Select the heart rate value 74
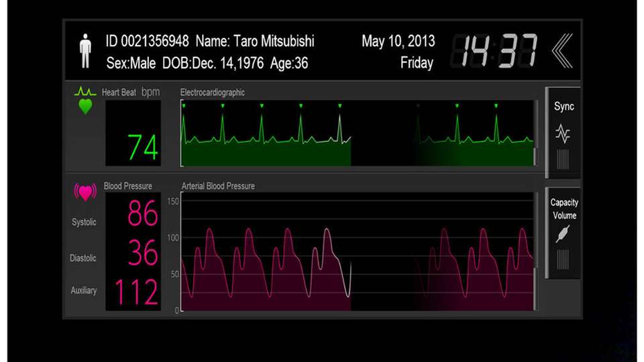This screenshot has height=362, width=644. 142,147
